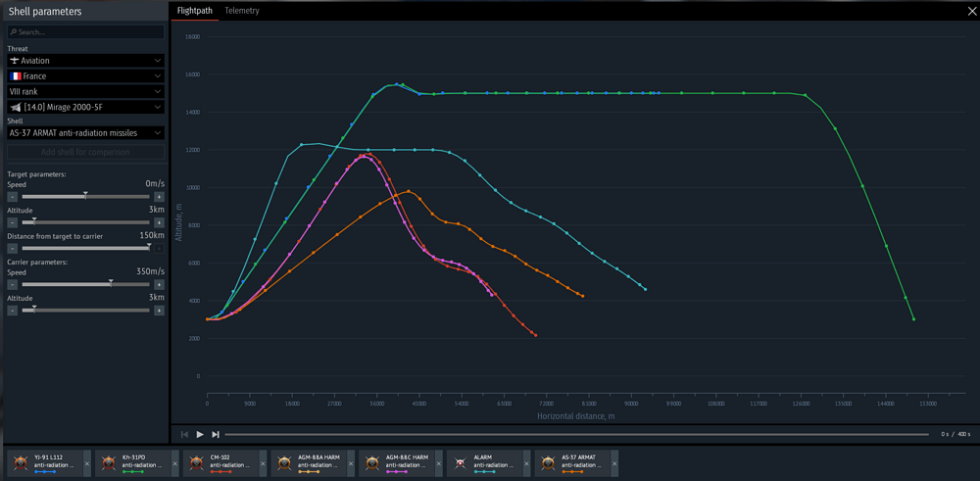Skip to start of flight playback
The height and width of the screenshot is (481, 980).
tap(184, 434)
